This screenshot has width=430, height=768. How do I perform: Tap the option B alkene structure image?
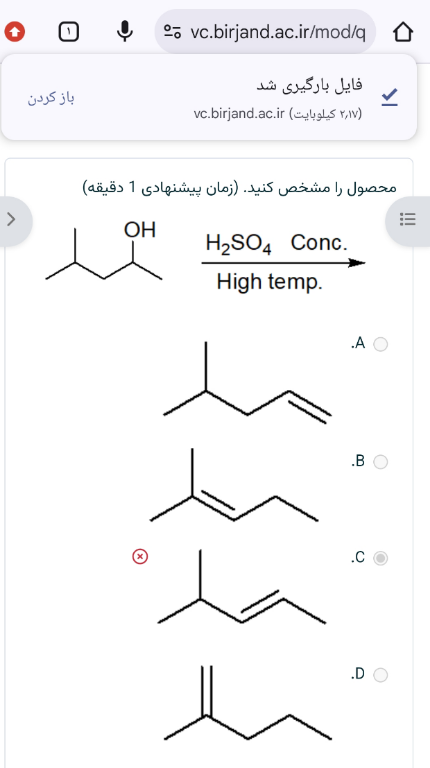pos(234,485)
